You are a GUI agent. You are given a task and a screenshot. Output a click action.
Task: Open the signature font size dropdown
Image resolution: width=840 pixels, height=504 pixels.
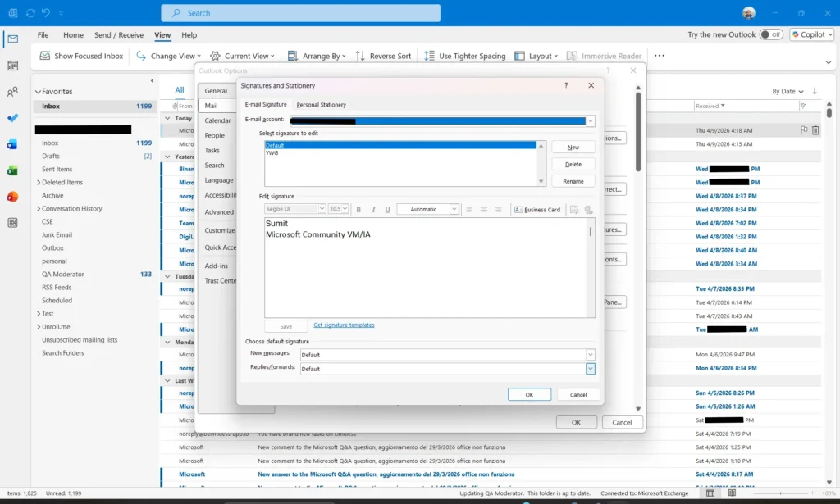pyautogui.click(x=345, y=209)
